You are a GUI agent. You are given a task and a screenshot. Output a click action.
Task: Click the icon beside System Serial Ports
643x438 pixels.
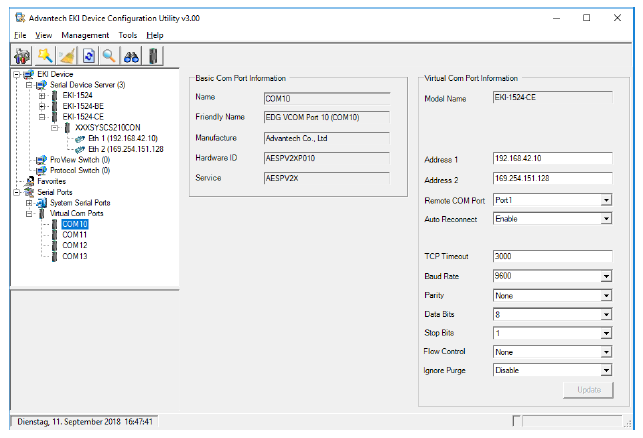41,203
